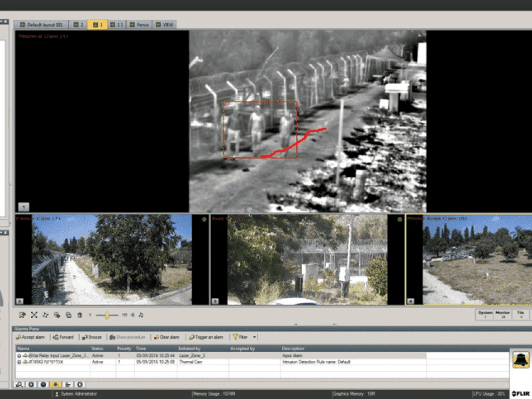Toggle the green status indicator on Gate camera tile

tap(400, 219)
